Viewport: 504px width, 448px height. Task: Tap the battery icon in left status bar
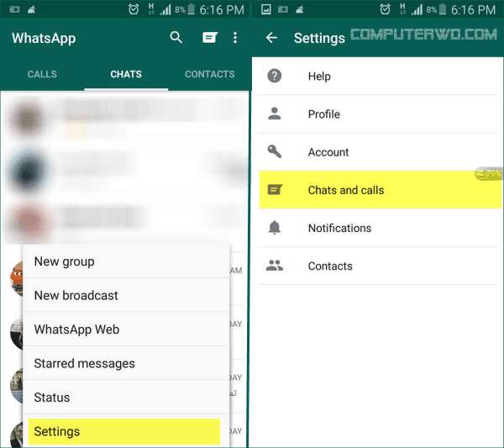(191, 9)
